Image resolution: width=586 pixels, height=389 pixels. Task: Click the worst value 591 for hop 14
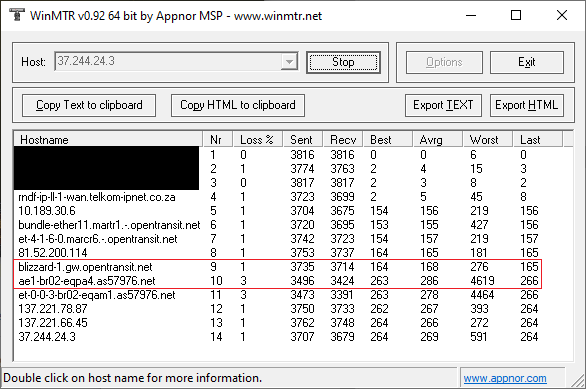[x=479, y=337]
